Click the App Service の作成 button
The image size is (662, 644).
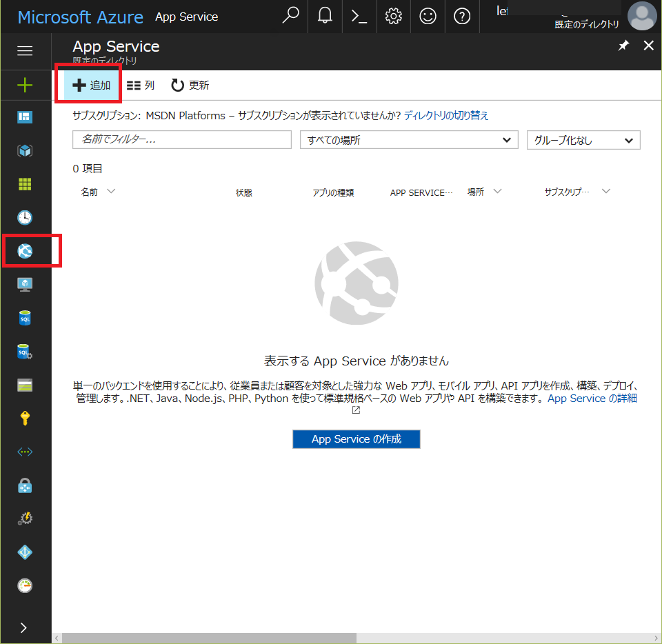point(357,439)
